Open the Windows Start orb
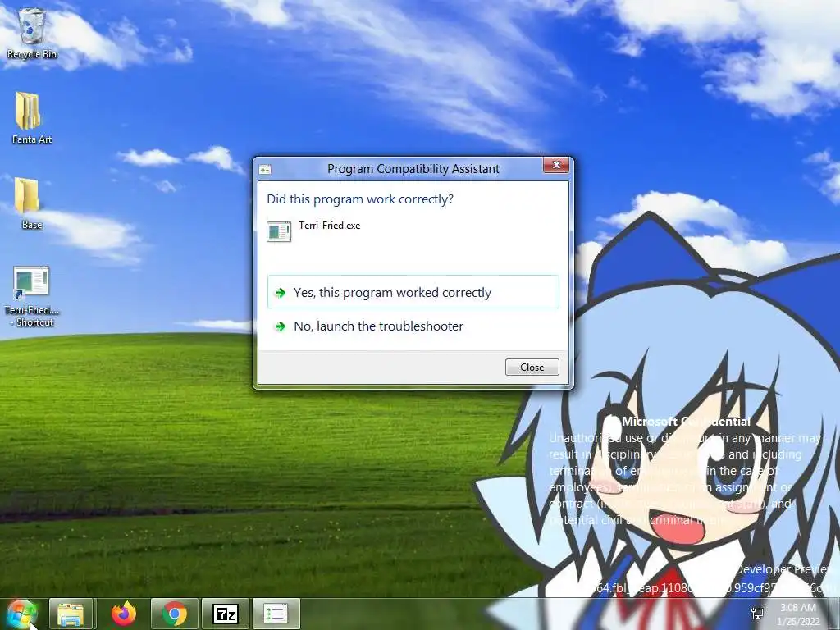The width and height of the screenshot is (840, 630). 21,614
